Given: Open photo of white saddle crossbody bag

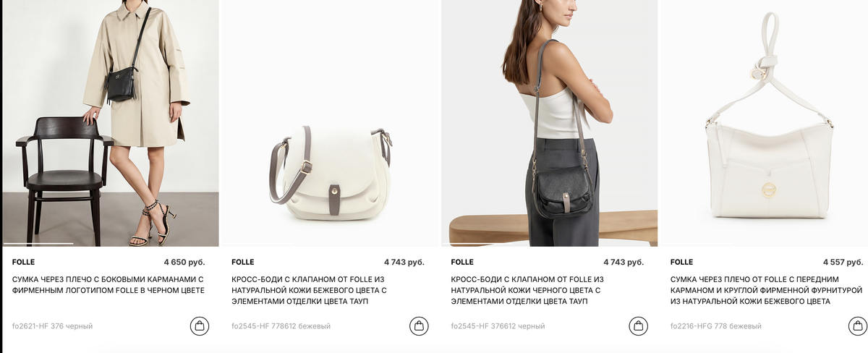Looking at the screenshot, I should [x=331, y=123].
